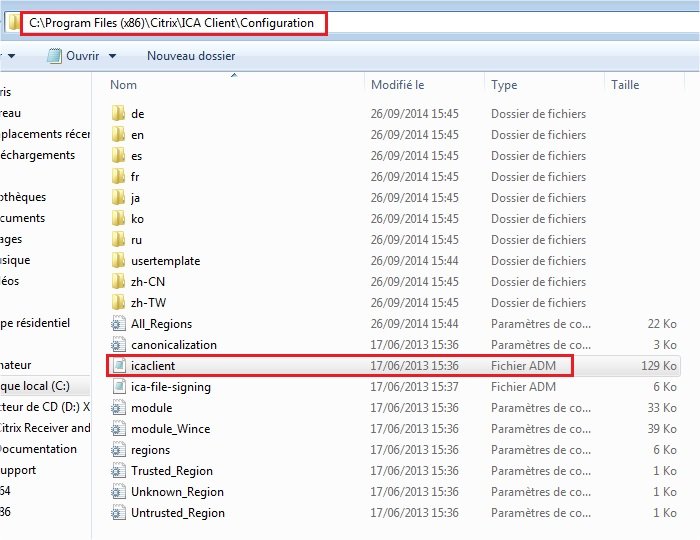Click 'Fichier ADM' type of ica-file-signing
Image resolution: width=700 pixels, height=540 pixels.
click(523, 386)
